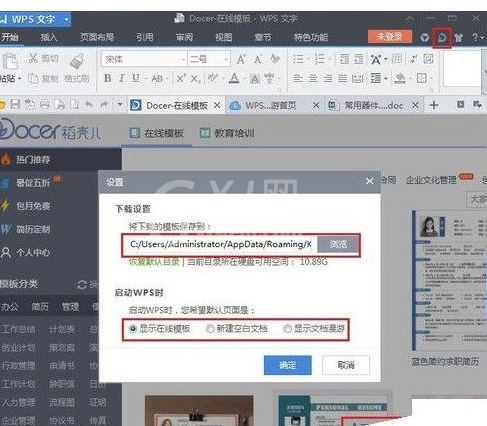487x426 pixels.
Task: Open 简历定制 in Docer sidebar
Action: pyautogui.click(x=33, y=229)
